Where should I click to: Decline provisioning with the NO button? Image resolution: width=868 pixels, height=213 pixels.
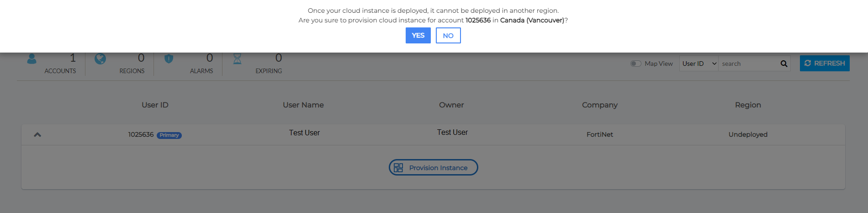(448, 35)
